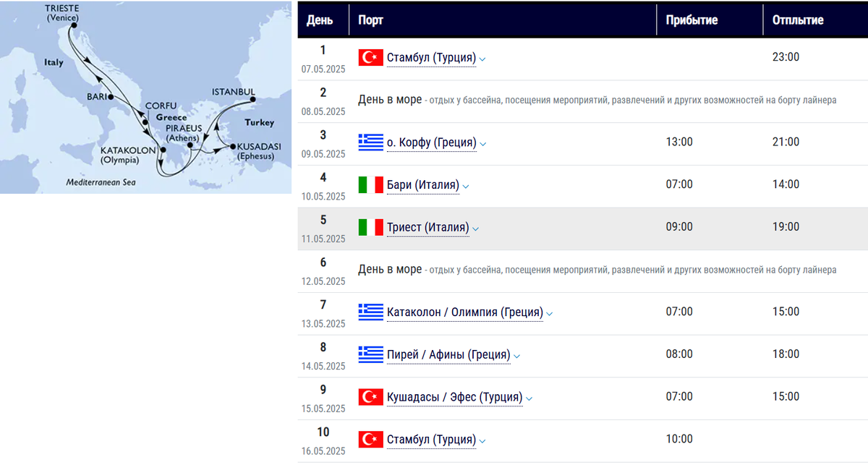Open the Кушадасы / Эфес (Турция) link

(455, 397)
